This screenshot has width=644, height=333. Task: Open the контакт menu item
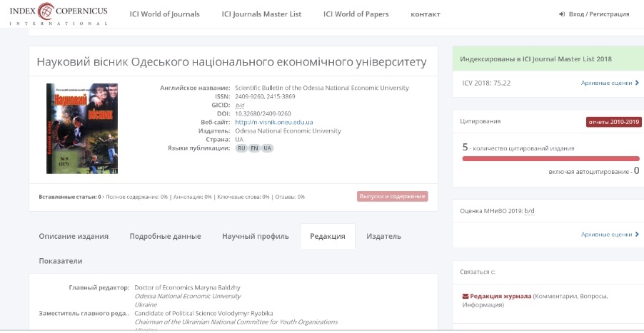click(426, 14)
